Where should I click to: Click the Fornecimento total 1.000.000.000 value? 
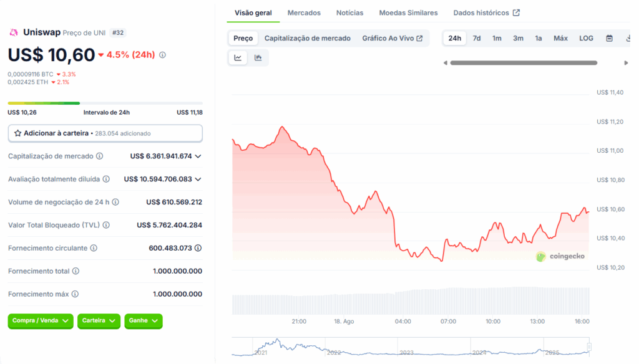177,271
